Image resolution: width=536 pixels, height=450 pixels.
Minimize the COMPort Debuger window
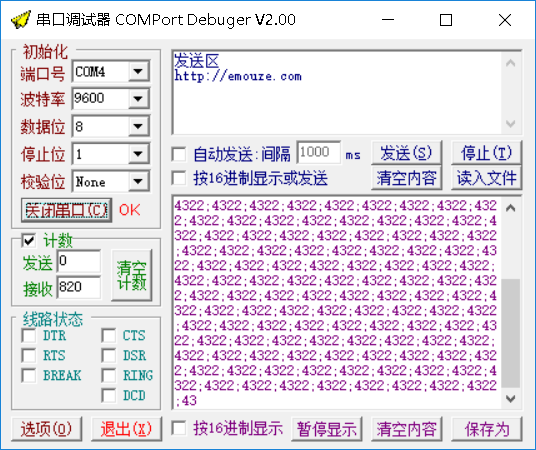point(388,20)
